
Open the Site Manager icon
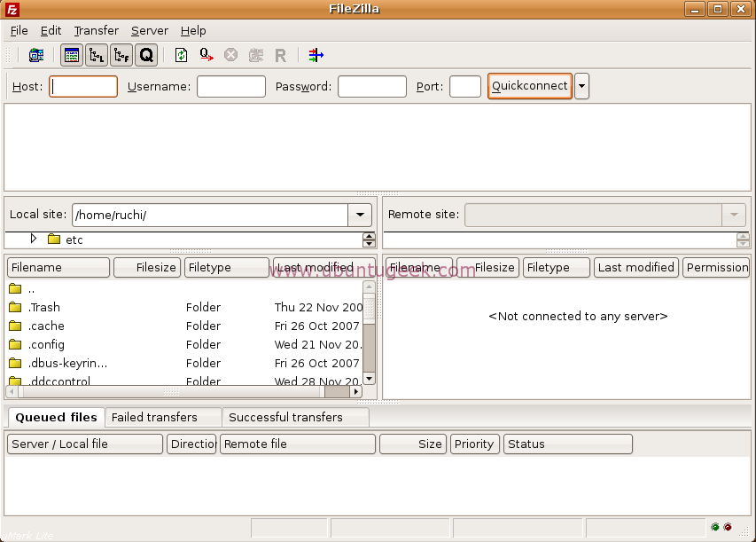tap(36, 56)
